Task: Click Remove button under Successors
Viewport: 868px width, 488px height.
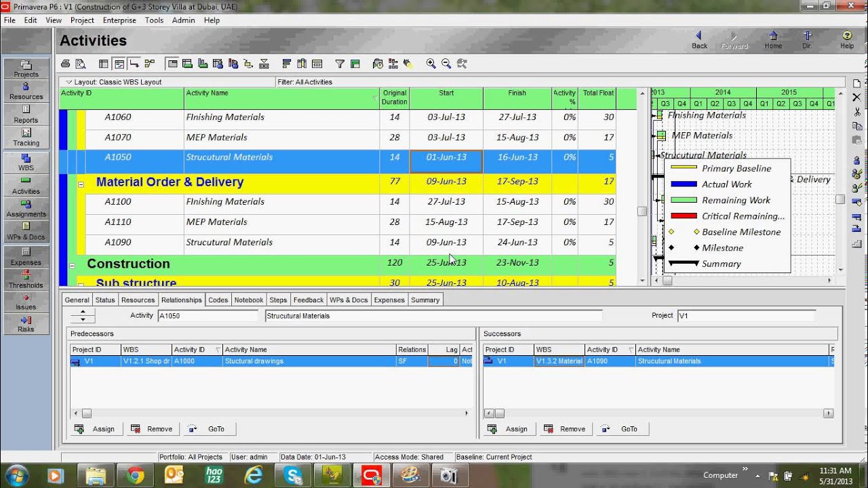Action: click(x=565, y=429)
